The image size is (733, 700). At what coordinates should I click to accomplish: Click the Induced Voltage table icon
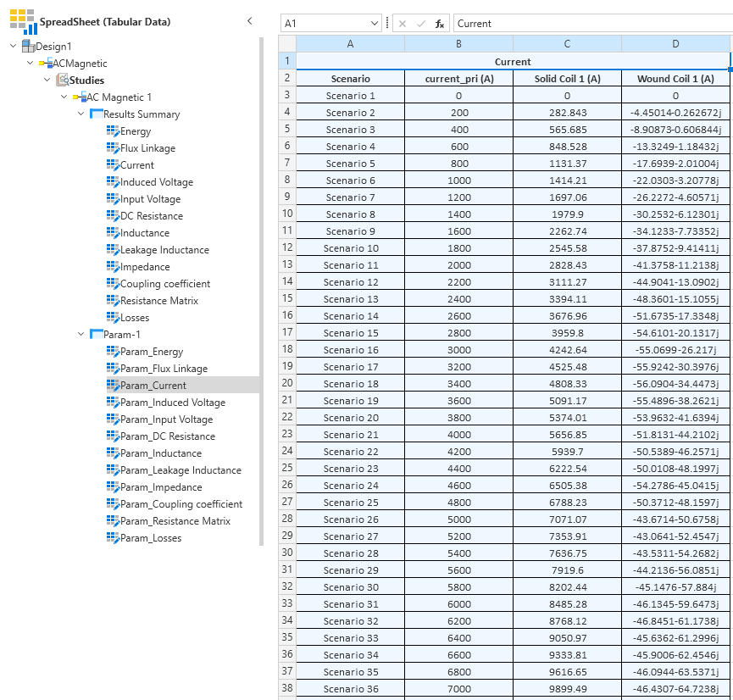[114, 182]
